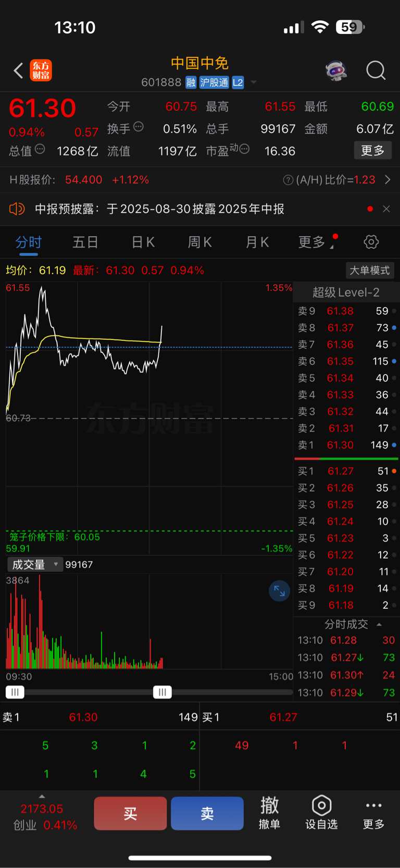Viewport: 400px width, 868px height.
Task: Open the 更多 chart periods dropdown
Action: point(316,242)
